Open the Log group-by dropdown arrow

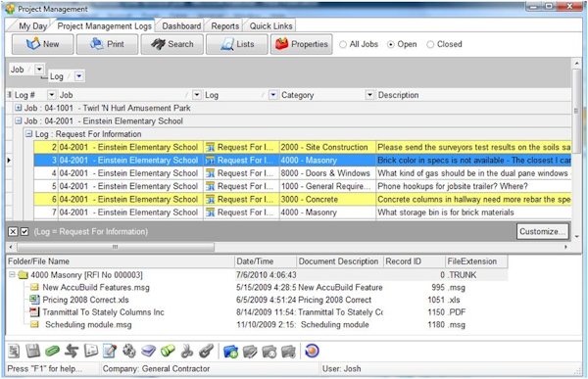coord(78,76)
